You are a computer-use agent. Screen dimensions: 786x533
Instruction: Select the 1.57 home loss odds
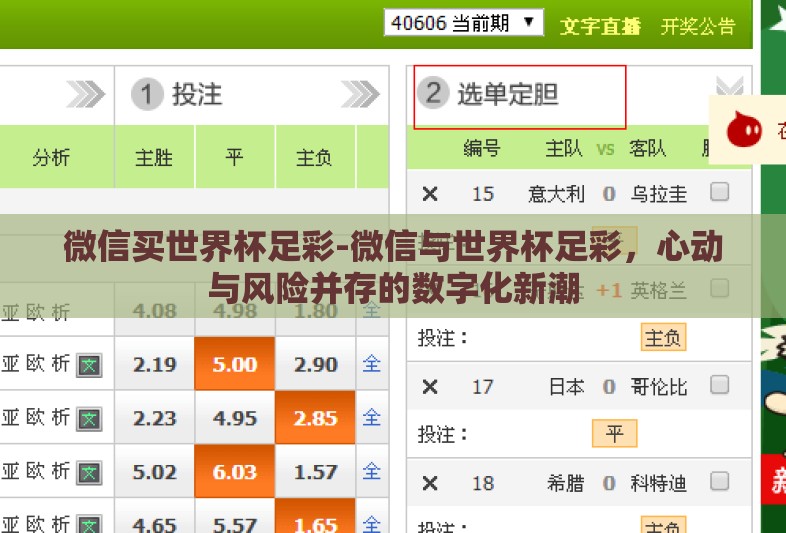(315, 471)
